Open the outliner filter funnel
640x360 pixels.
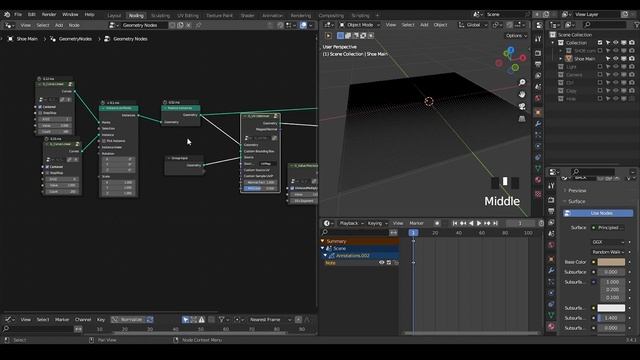pyautogui.click(x=636, y=25)
